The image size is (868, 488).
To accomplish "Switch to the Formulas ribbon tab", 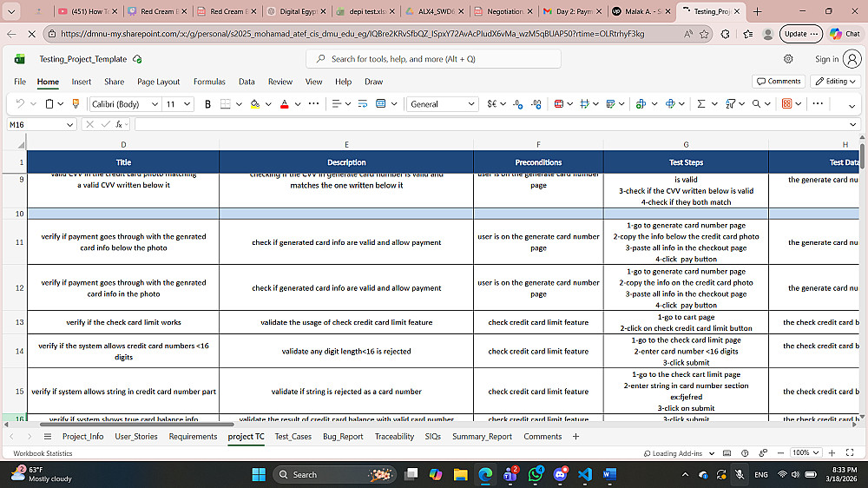I will (209, 82).
